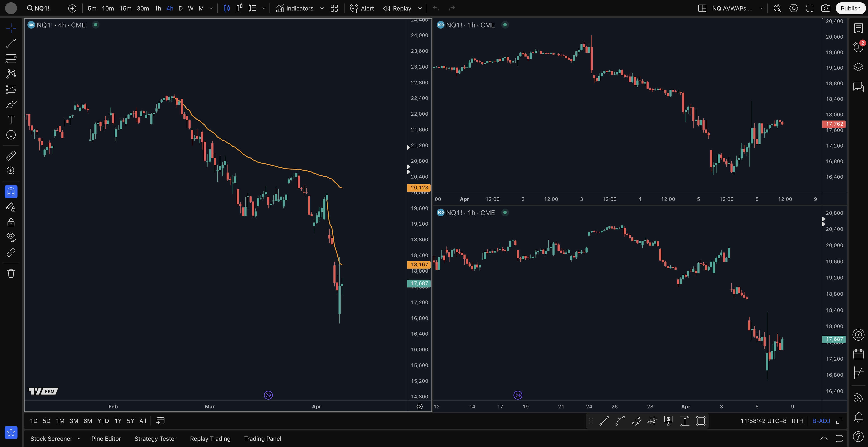Toggle the Magnet mode
Screen dimensions: 868x447
(x=11, y=192)
